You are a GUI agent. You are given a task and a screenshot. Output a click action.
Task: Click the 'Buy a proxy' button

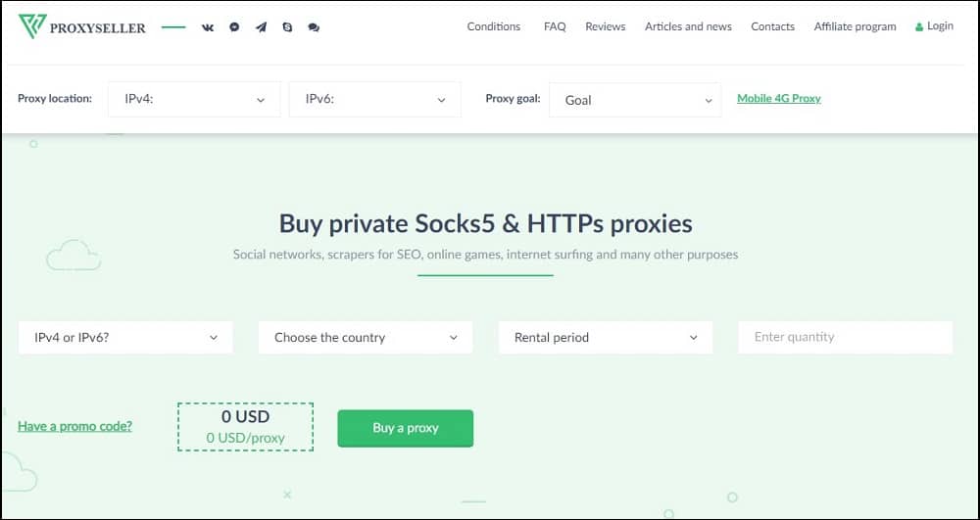[x=406, y=428]
